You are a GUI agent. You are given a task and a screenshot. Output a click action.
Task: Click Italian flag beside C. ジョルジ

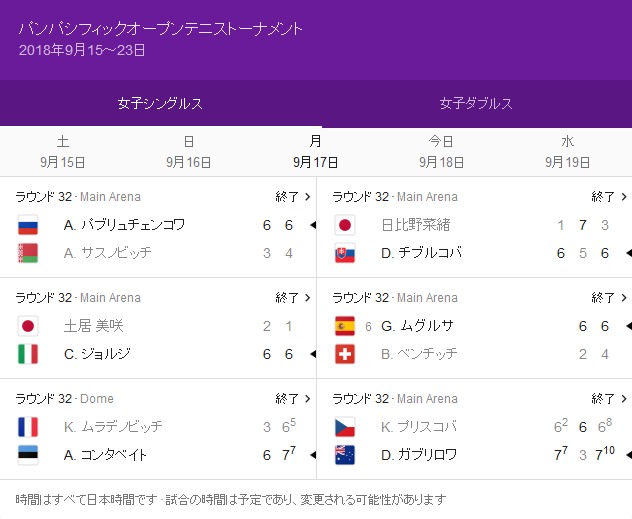28,354
